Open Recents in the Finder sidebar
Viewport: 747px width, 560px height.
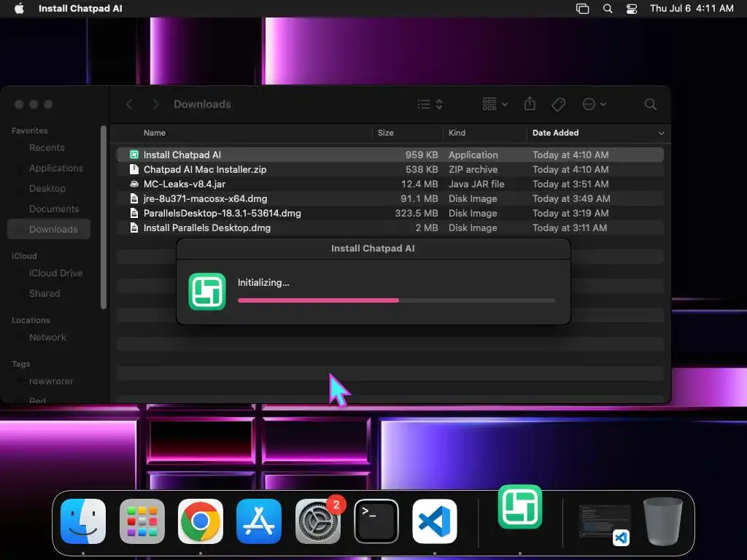point(46,147)
